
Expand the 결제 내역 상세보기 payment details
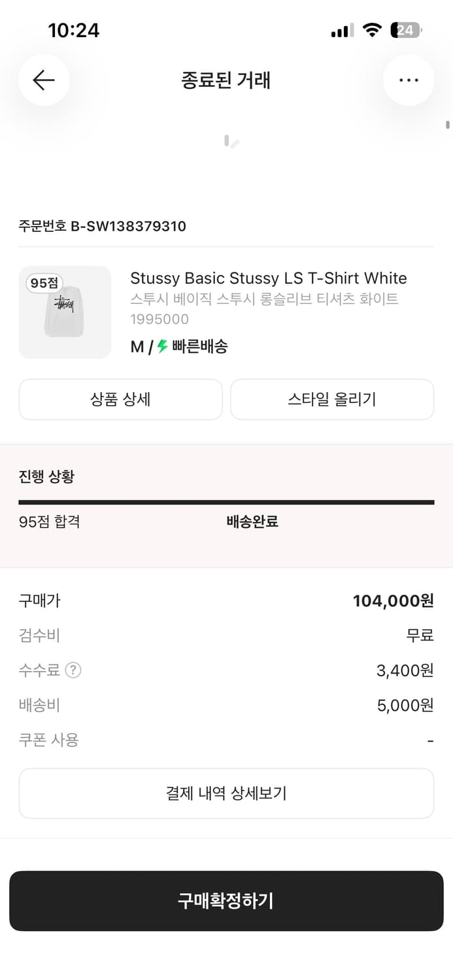click(x=226, y=793)
